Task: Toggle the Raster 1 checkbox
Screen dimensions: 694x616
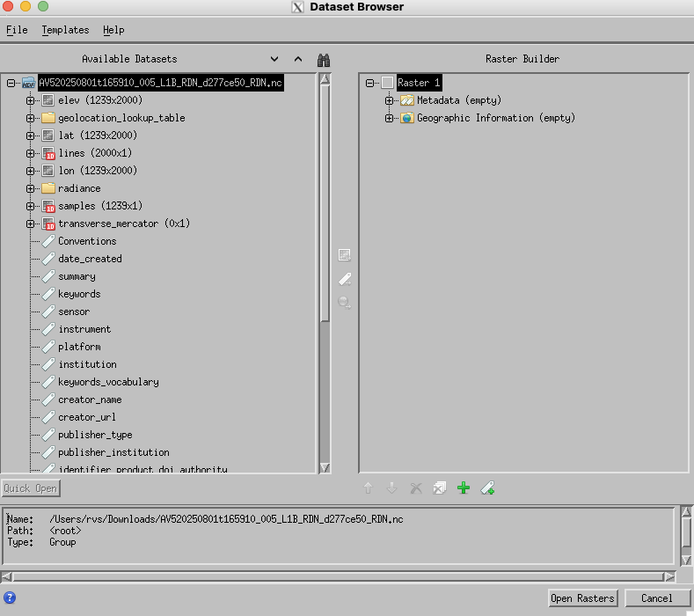Action: click(387, 83)
